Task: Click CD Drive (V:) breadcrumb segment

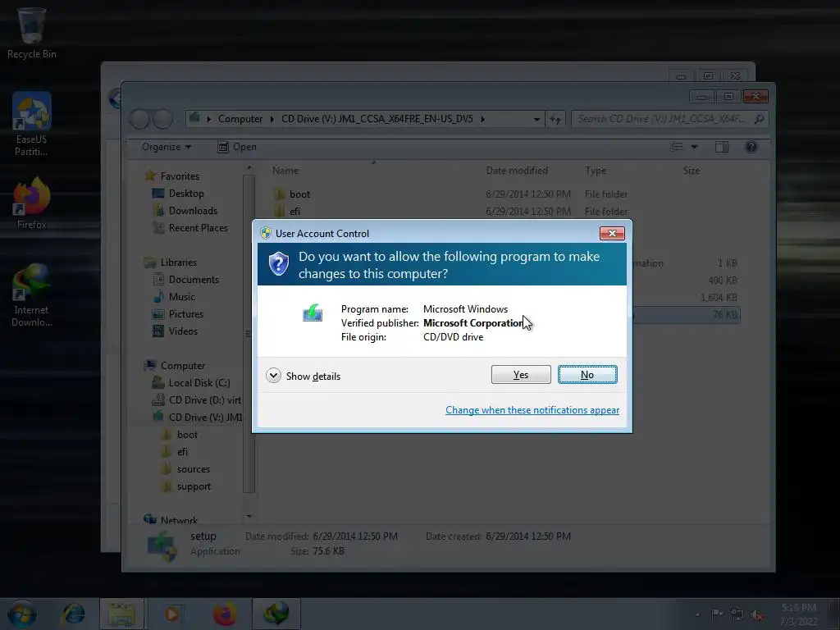Action: pyautogui.click(x=377, y=119)
